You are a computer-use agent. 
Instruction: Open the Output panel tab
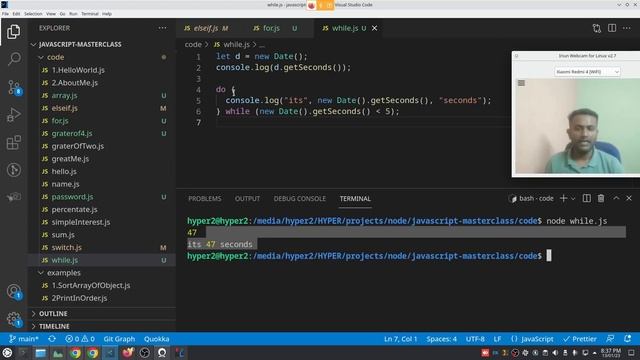(x=247, y=199)
